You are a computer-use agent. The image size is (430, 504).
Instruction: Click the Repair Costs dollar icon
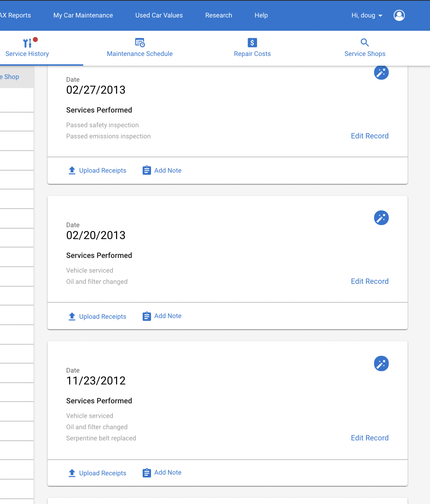click(252, 43)
